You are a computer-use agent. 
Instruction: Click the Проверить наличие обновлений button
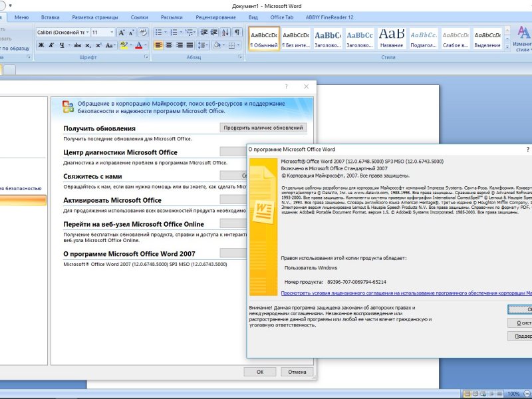263,128
